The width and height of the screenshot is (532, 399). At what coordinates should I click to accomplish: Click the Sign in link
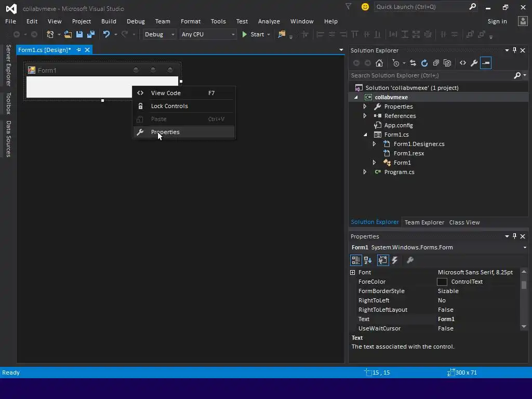click(497, 21)
